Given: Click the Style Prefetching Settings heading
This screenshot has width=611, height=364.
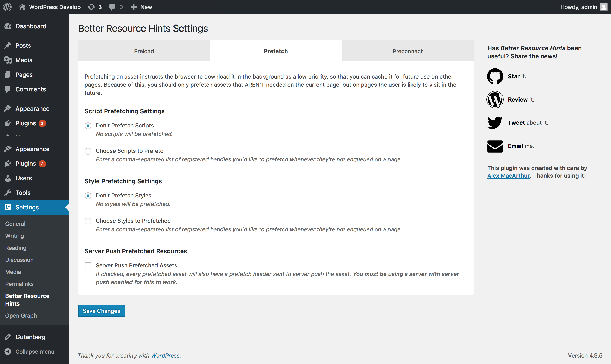Looking at the screenshot, I should [123, 181].
